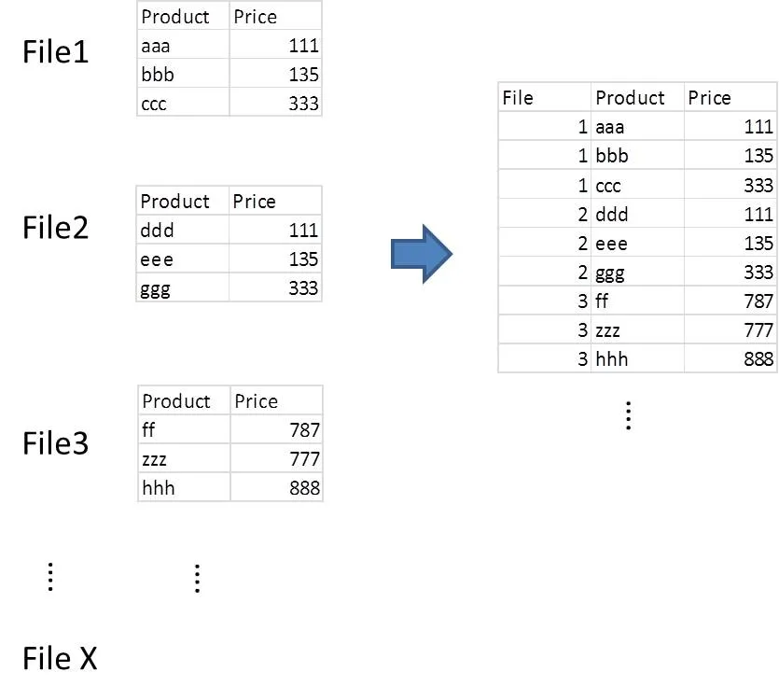Click the vertical dots below the merged table

pos(629,415)
